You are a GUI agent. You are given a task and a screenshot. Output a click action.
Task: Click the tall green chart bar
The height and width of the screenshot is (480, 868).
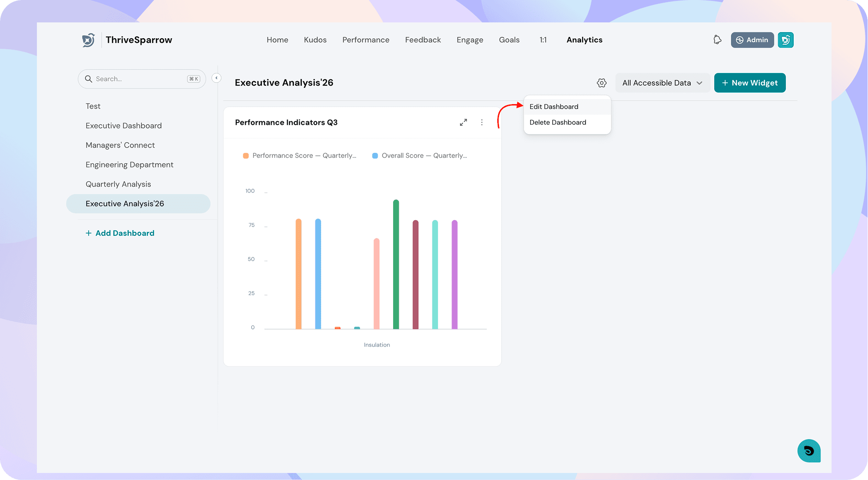(396, 264)
